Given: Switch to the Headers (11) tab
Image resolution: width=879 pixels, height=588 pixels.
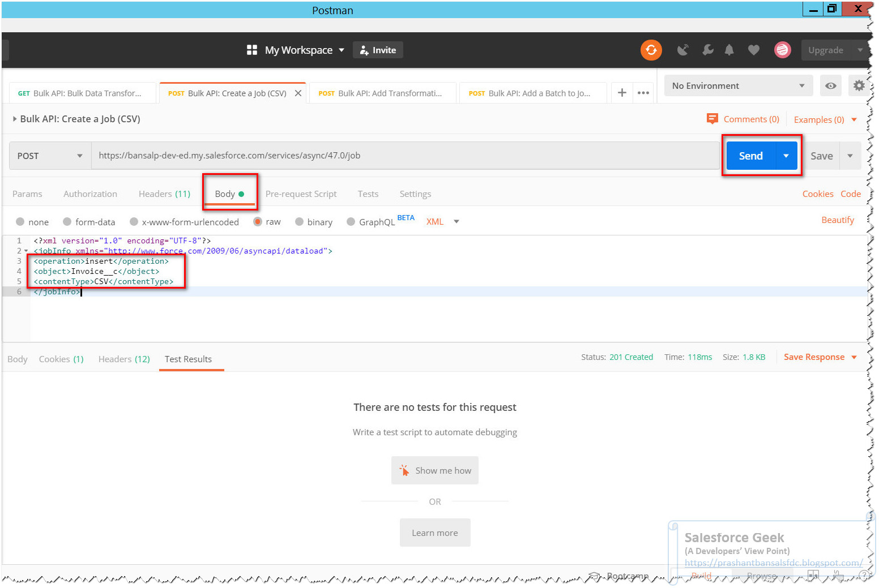Looking at the screenshot, I should click(164, 194).
